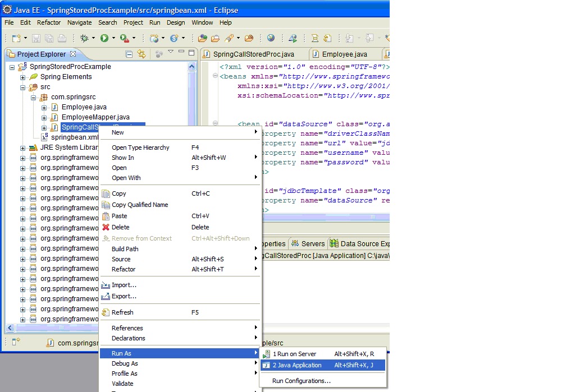Save the current file using the Save icon

(x=35, y=38)
